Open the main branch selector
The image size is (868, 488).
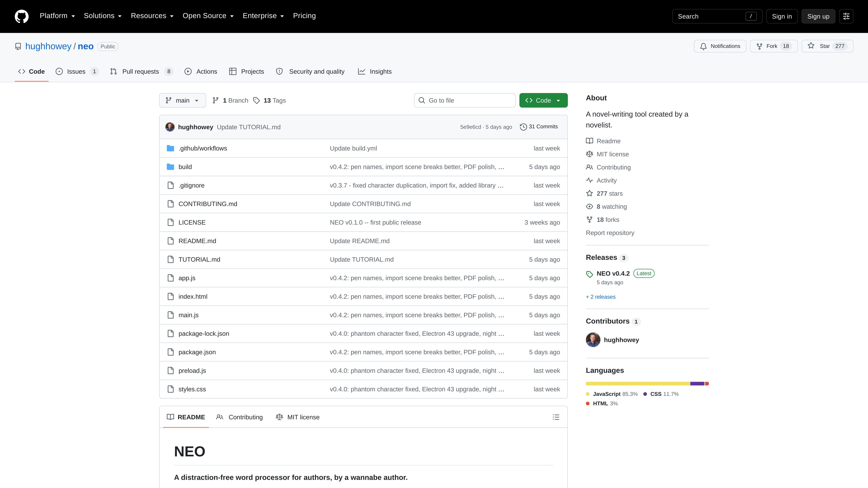pos(182,100)
